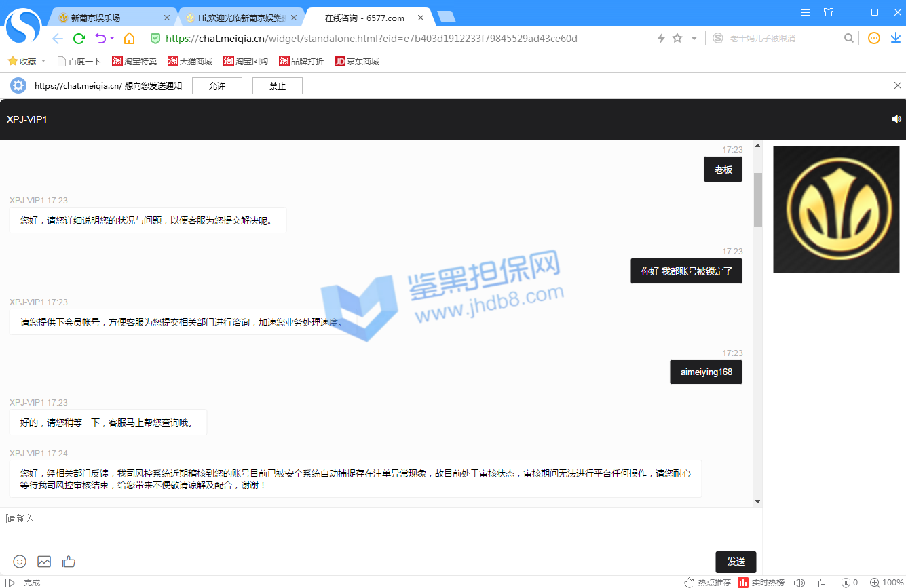Open dropdown next to bookmark star
This screenshot has height=588, width=906.
pos(694,39)
